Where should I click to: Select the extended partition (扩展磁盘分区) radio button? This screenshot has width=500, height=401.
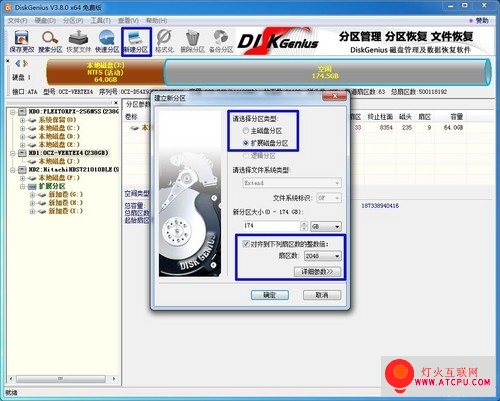(246, 143)
